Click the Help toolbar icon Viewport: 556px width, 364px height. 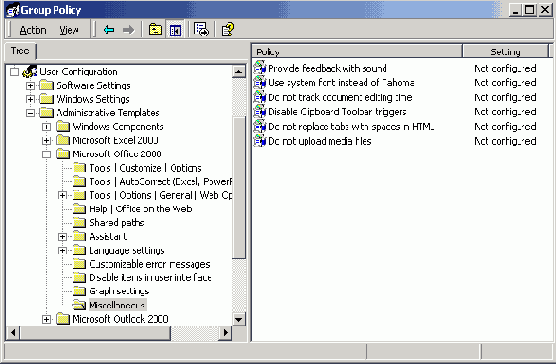pos(228,30)
